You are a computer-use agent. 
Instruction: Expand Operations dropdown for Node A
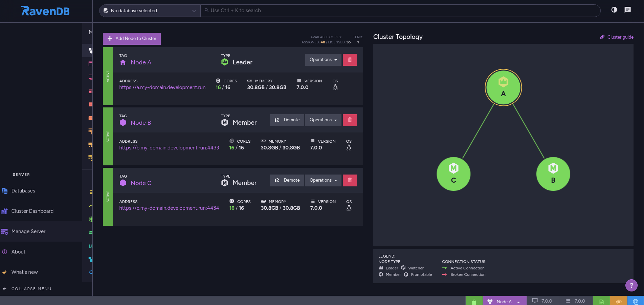(323, 60)
